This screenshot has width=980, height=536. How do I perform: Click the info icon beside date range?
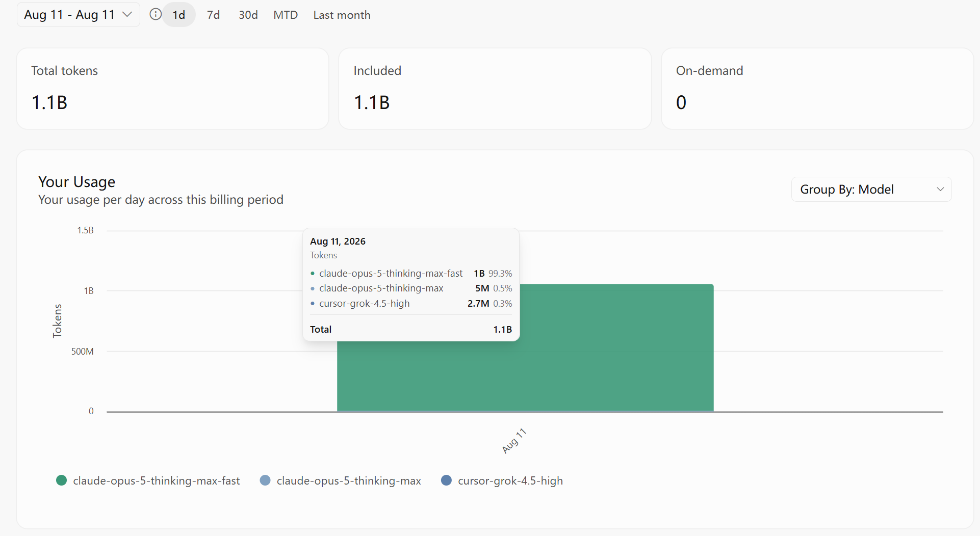coord(156,14)
